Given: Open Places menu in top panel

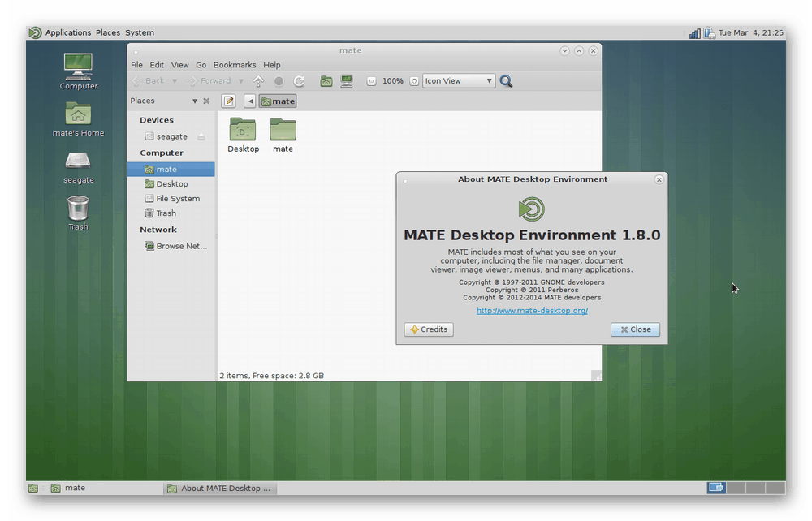Looking at the screenshot, I should point(108,32).
